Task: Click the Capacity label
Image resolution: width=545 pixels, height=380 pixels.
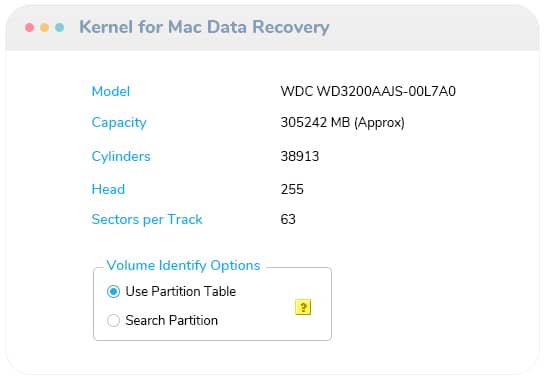Action: tap(119, 123)
